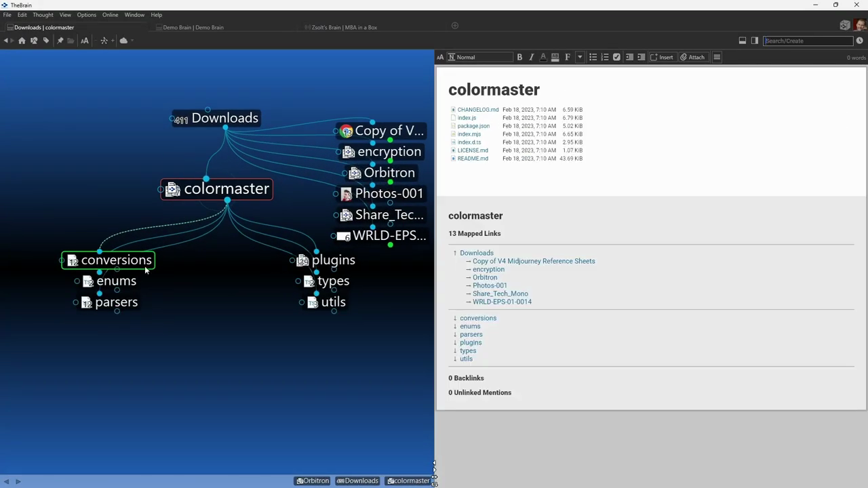Open package.json attachment link
The image size is (868, 488).
pos(473,126)
